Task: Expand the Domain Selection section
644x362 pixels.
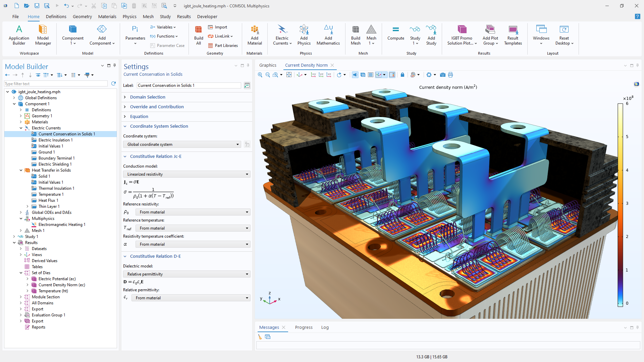Action: click(x=148, y=97)
